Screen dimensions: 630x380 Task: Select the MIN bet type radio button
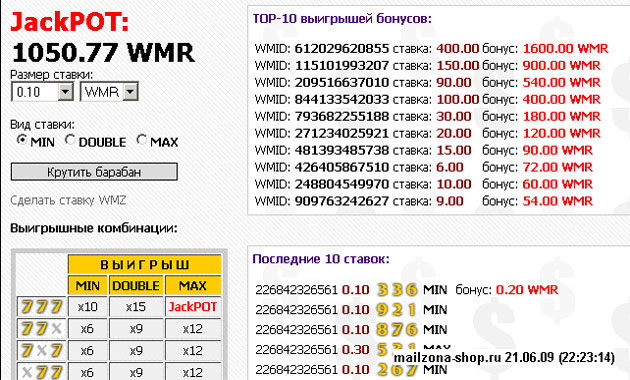point(22,140)
